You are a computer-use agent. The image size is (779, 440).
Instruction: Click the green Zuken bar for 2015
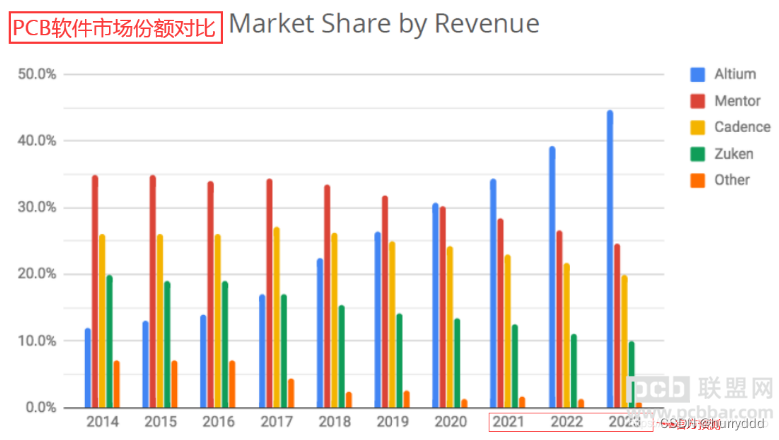click(167, 344)
